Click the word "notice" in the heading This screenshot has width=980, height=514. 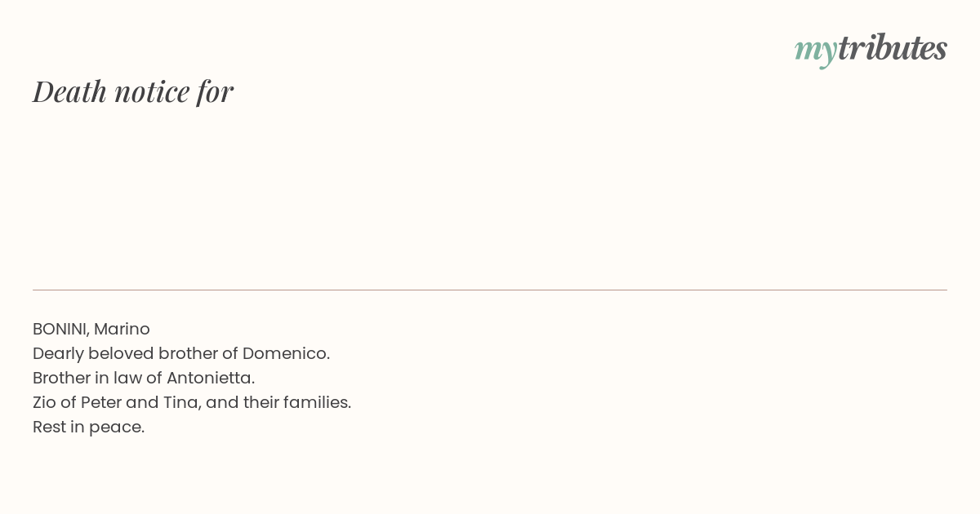coord(152,91)
